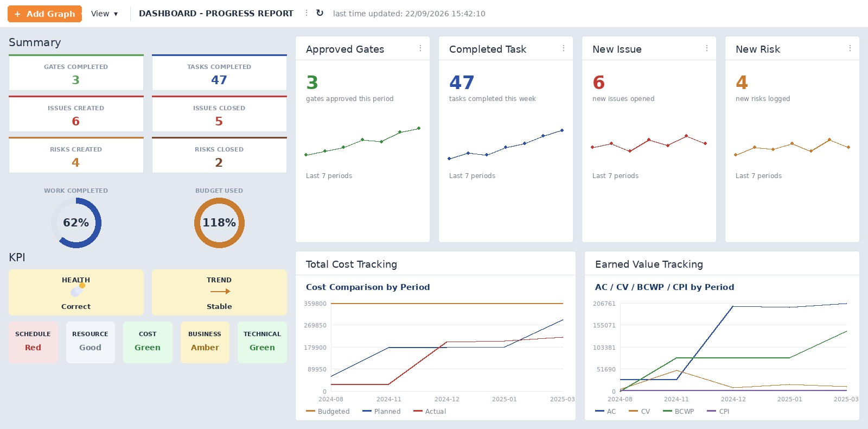This screenshot has height=429, width=868.
Task: Click the Health weather status icon
Action: point(78,291)
